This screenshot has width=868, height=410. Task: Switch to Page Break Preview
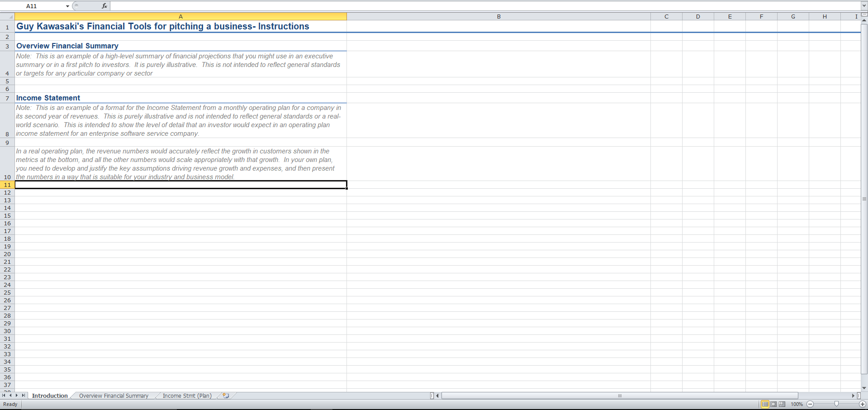pyautogui.click(x=782, y=404)
